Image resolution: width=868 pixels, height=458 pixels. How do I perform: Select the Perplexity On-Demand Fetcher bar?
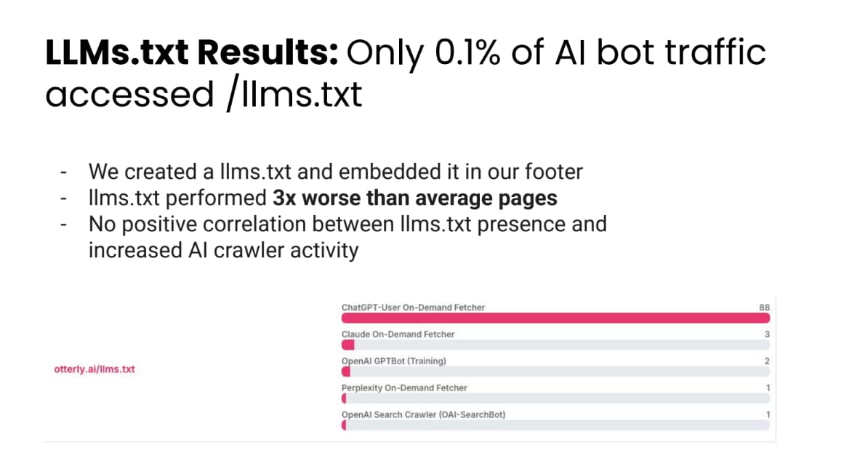click(x=555, y=398)
